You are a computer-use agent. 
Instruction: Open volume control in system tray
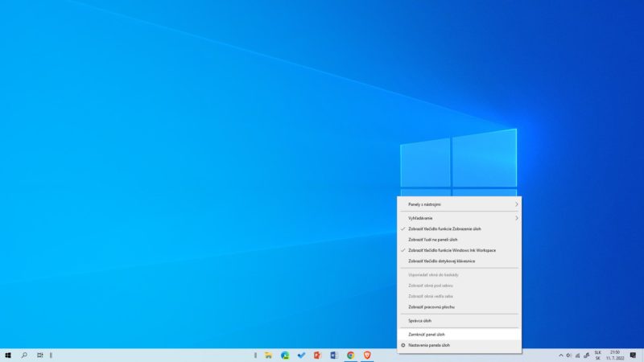(569, 356)
